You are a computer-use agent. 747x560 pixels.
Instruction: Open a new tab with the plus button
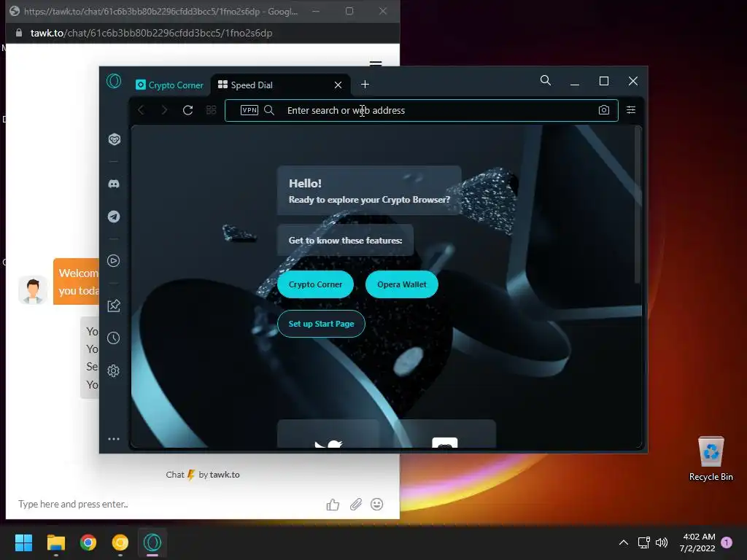[365, 85]
